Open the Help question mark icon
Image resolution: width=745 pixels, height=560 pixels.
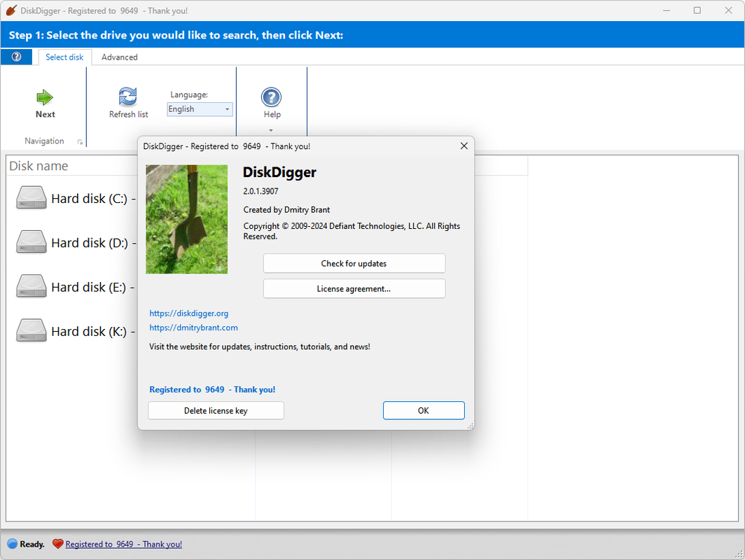271,97
